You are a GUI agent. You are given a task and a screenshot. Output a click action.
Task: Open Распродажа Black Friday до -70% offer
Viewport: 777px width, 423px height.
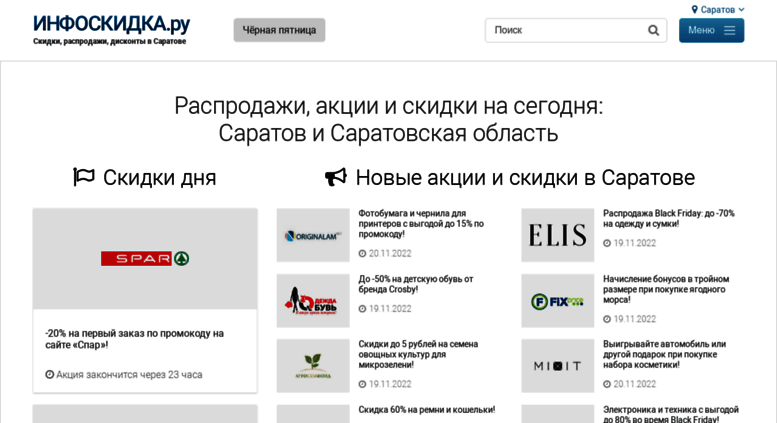coord(668,218)
